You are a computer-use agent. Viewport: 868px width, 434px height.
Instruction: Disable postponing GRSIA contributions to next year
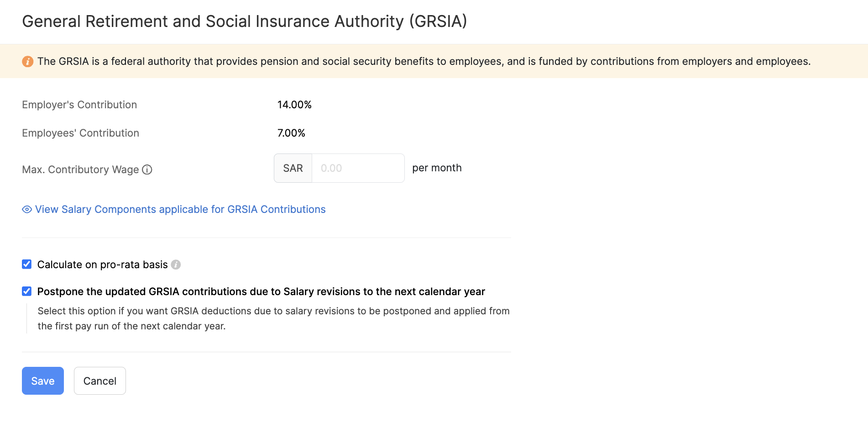coord(26,291)
